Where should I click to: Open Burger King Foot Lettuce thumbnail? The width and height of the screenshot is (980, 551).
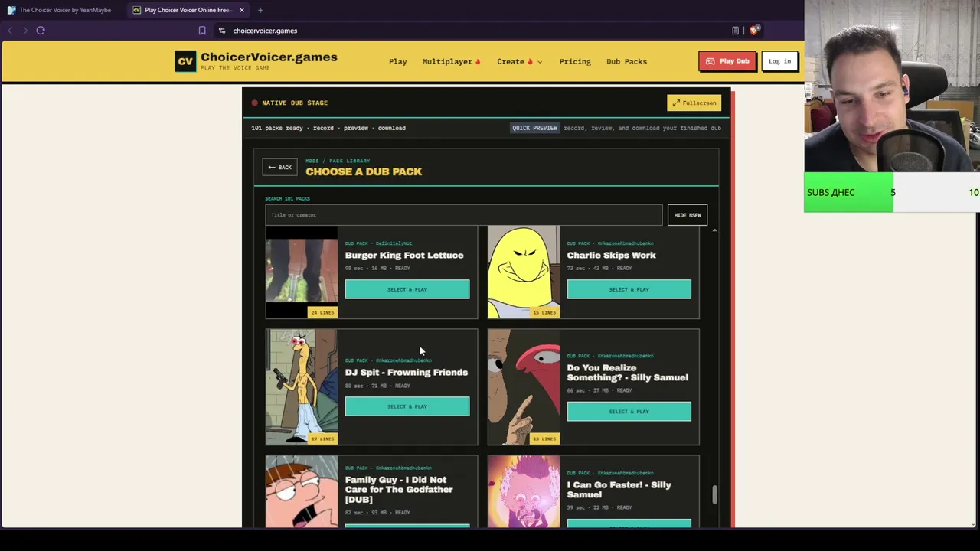(302, 272)
